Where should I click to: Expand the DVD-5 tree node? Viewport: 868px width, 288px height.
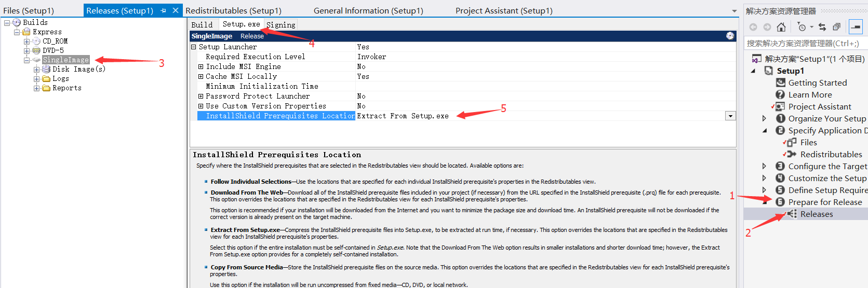click(26, 50)
